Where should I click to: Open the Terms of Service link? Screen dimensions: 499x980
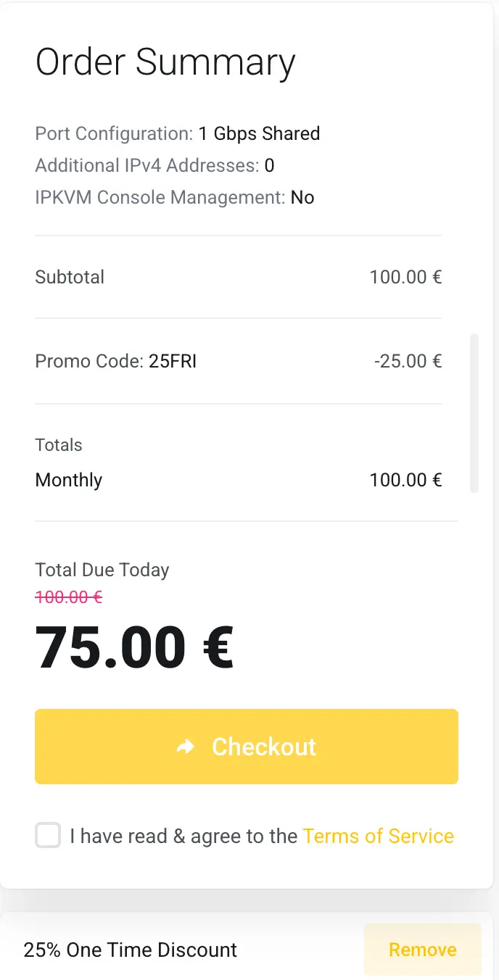(379, 835)
